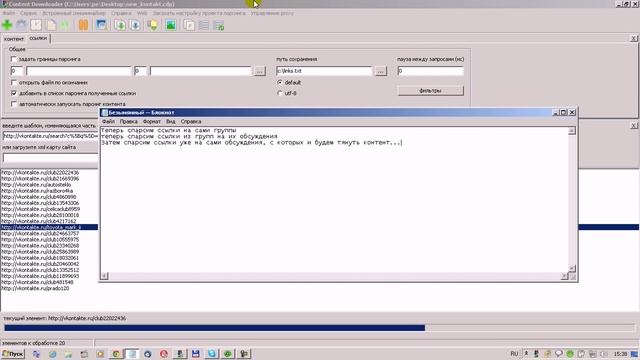Click the blank page toolbar icon
640x360 pixels.
point(51,25)
